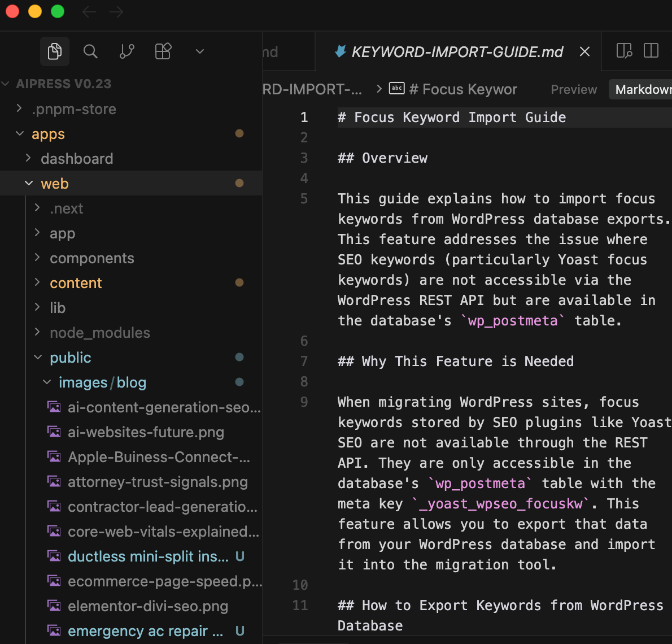The image size is (672, 644).
Task: Click the Markdown language mode button
Action: point(644,89)
